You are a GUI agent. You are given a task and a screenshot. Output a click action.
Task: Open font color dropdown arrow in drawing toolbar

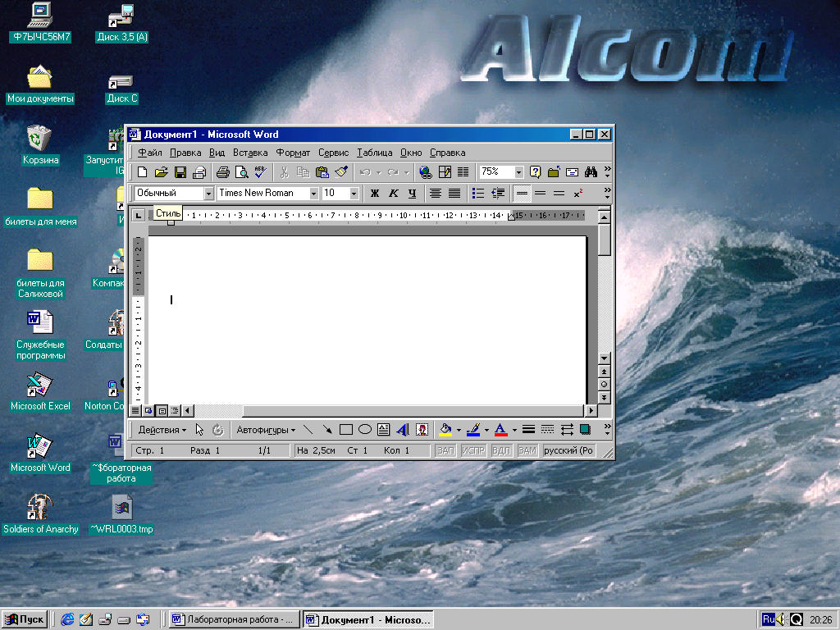(514, 430)
